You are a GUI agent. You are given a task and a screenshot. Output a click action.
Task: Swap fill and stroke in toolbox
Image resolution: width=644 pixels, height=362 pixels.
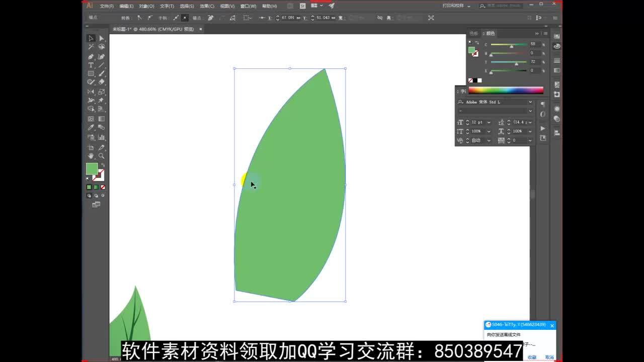(103, 165)
